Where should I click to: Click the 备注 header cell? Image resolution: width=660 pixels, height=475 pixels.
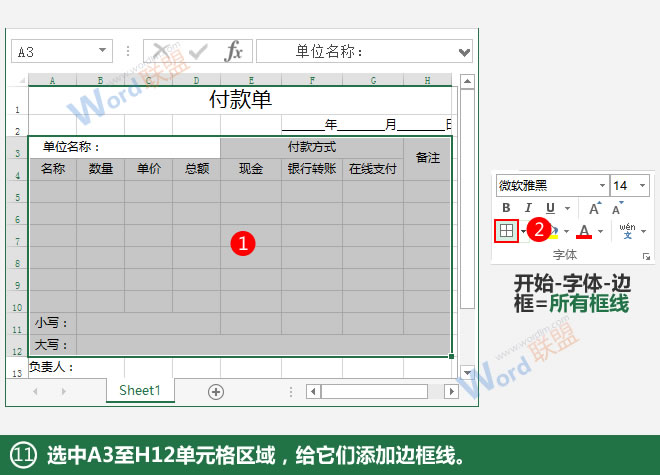[428, 158]
